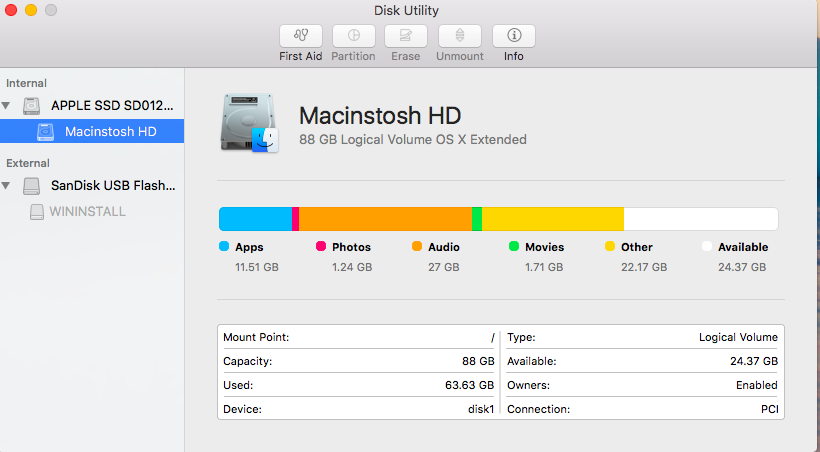Click the yellow Other segment of usage bar
Image resolution: width=820 pixels, height=452 pixels.
point(553,219)
